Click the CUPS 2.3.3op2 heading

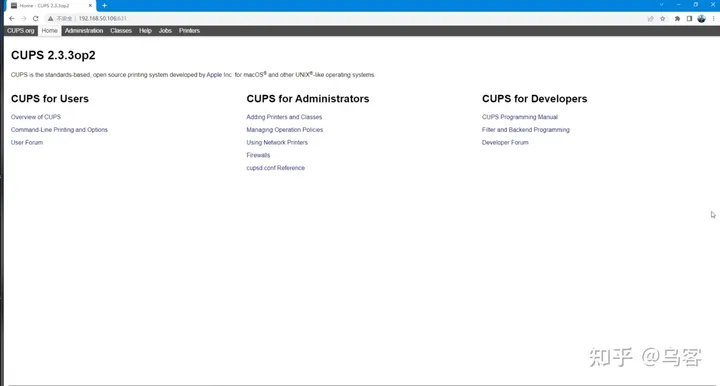[x=53, y=55]
